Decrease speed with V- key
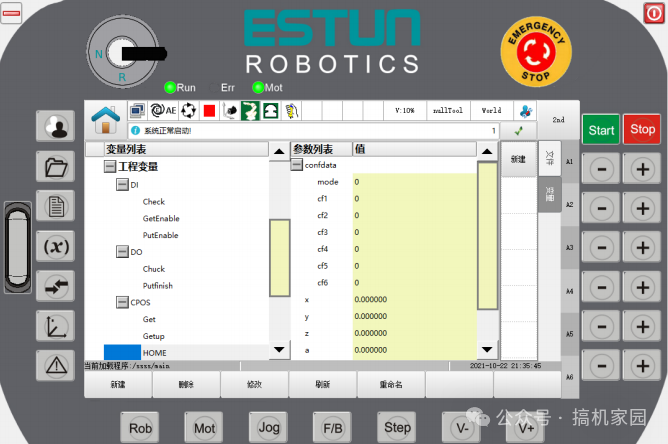This screenshot has width=668, height=444. 462,427
